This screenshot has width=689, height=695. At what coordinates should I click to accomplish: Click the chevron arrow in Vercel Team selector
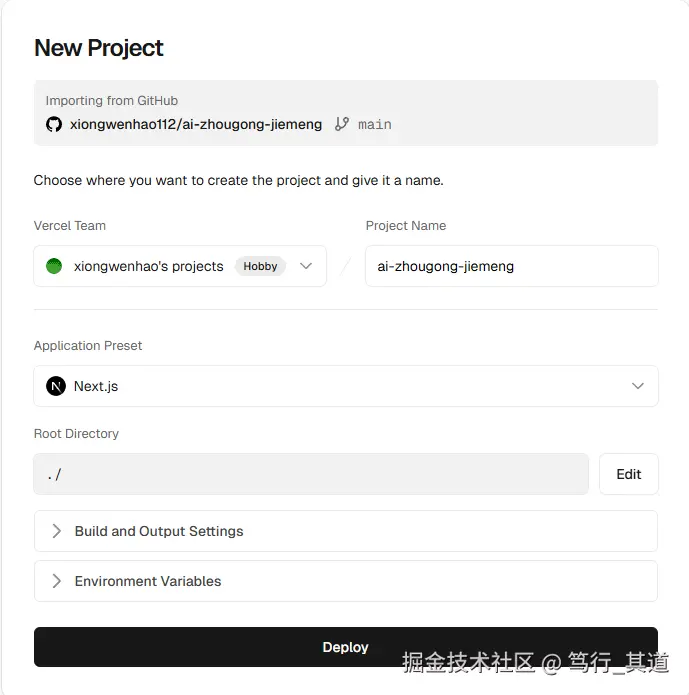point(306,266)
